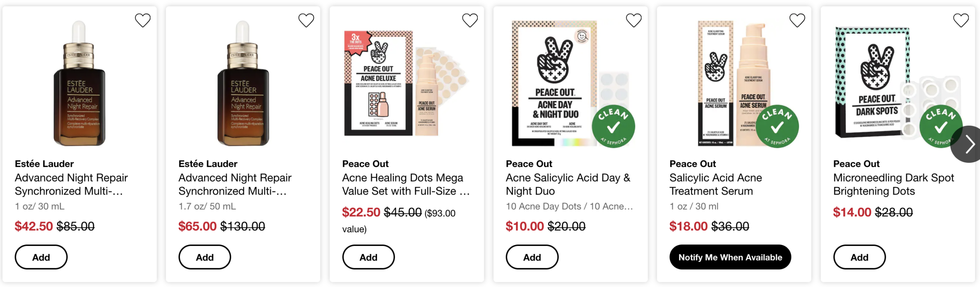Open Salicylic Acid Acne Treatment Serum title

[x=715, y=184]
